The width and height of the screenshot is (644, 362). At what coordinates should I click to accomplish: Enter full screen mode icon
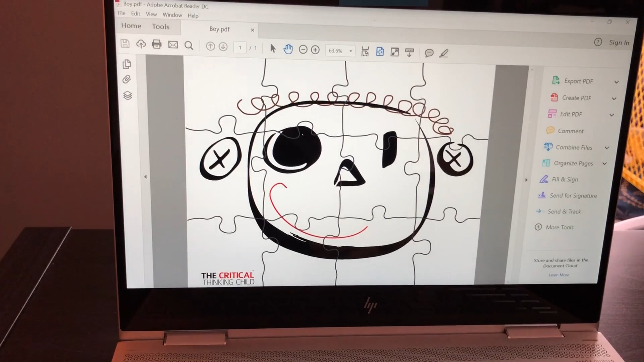tap(395, 52)
